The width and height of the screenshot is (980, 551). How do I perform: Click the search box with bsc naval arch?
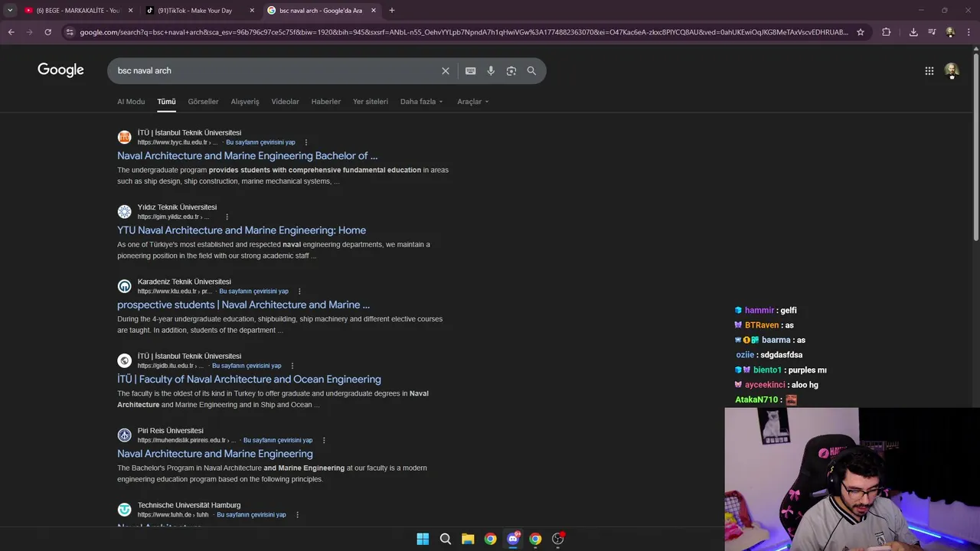point(276,70)
